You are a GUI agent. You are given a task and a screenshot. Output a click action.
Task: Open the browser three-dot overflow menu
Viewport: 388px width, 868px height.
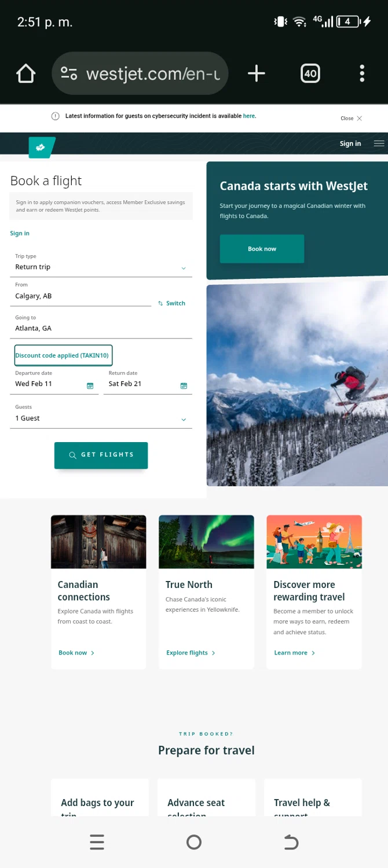click(362, 73)
